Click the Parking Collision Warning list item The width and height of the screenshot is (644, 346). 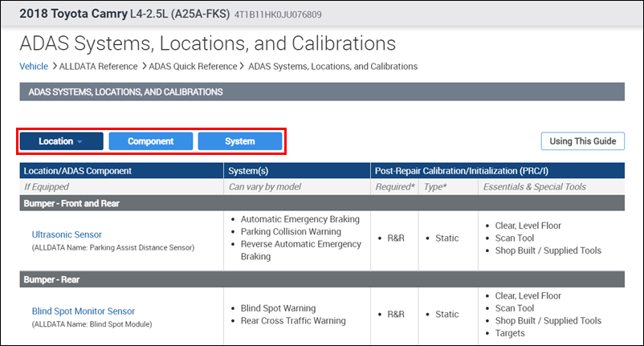click(x=291, y=231)
